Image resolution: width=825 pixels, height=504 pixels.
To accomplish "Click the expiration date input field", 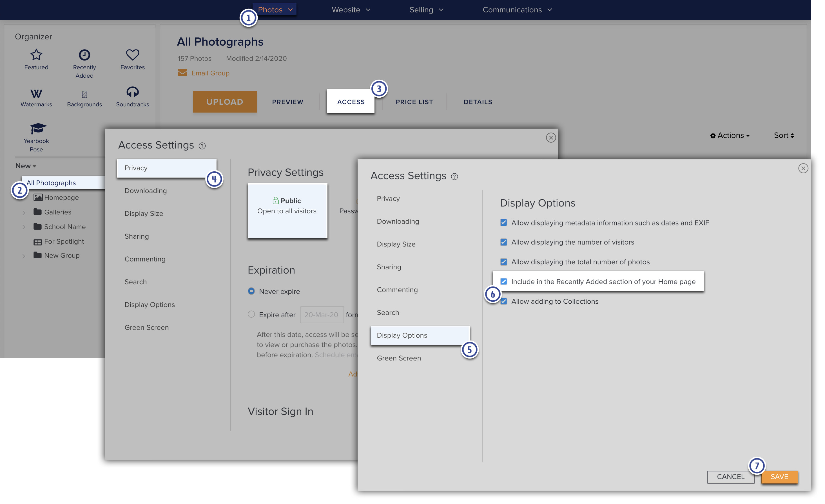I will click(322, 315).
